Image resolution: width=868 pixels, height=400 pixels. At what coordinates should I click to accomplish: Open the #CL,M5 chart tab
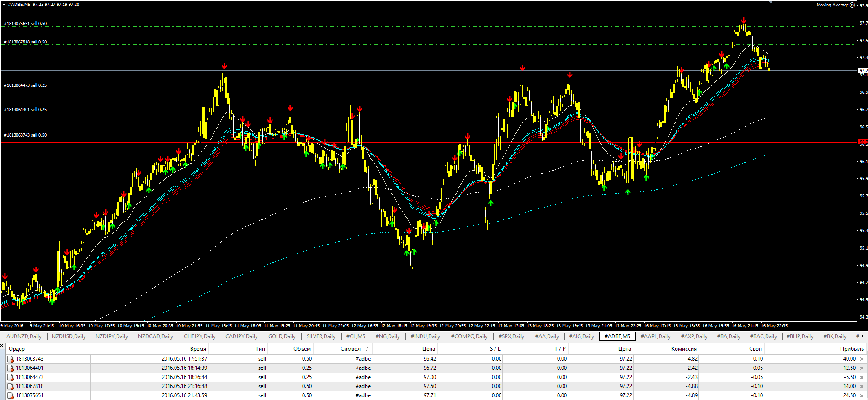point(356,336)
